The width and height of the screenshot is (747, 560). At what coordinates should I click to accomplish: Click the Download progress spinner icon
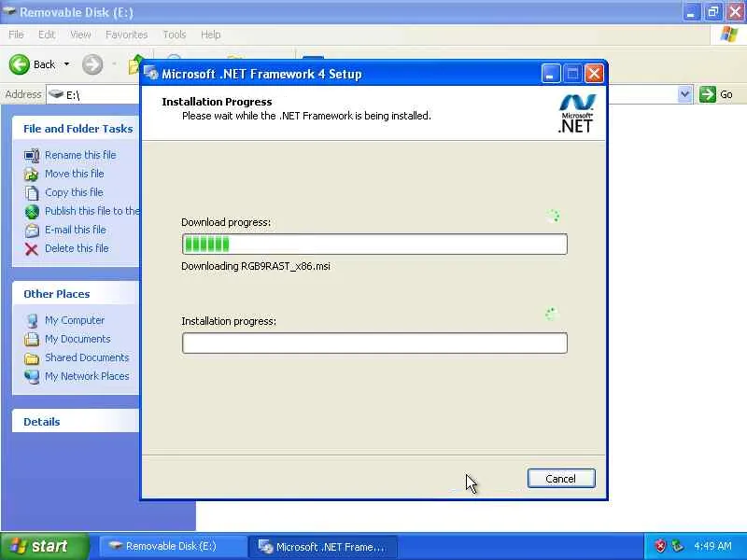click(553, 217)
